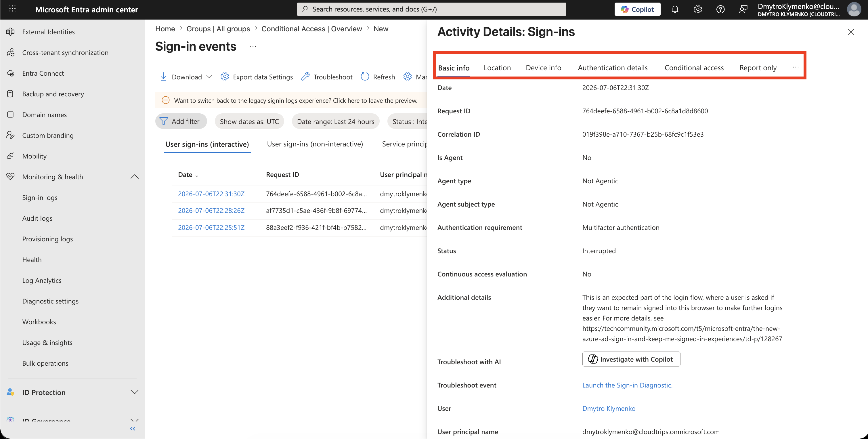Open Diagnostic settings in sidebar

coord(50,301)
